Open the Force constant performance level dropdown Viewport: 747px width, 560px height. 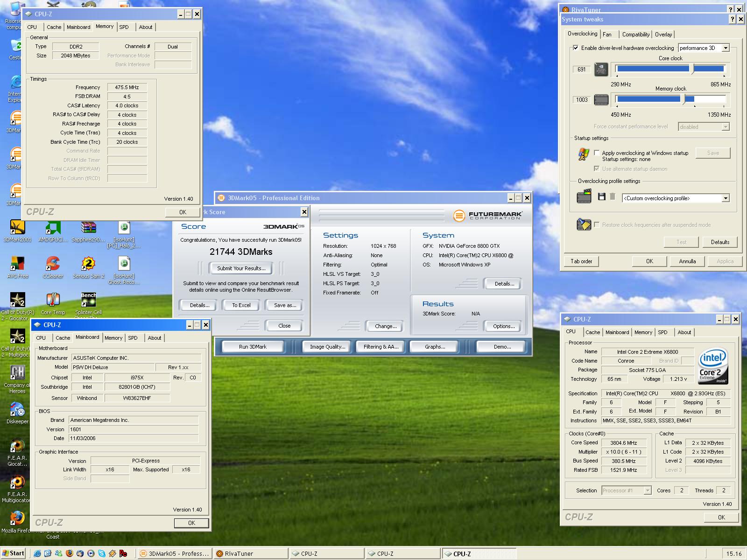pos(704,126)
